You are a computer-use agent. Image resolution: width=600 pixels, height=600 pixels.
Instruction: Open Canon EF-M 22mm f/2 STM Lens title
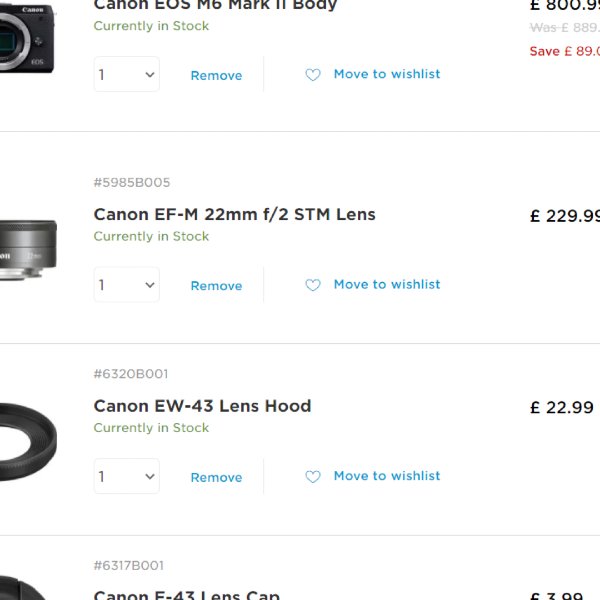coord(234,214)
